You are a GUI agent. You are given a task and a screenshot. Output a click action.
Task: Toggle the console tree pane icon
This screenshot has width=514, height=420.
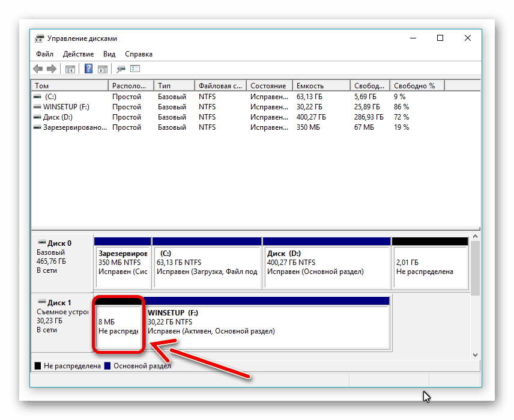tap(70, 69)
